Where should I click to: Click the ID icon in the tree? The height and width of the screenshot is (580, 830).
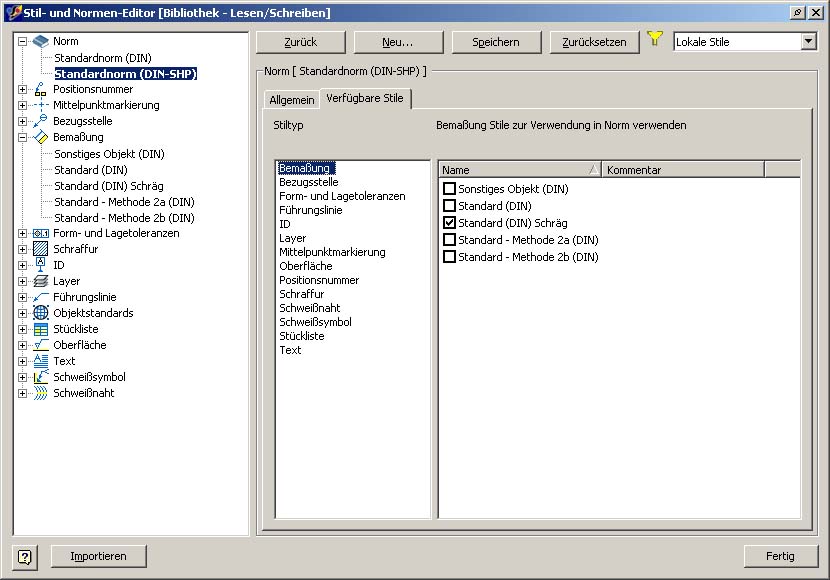(41, 265)
